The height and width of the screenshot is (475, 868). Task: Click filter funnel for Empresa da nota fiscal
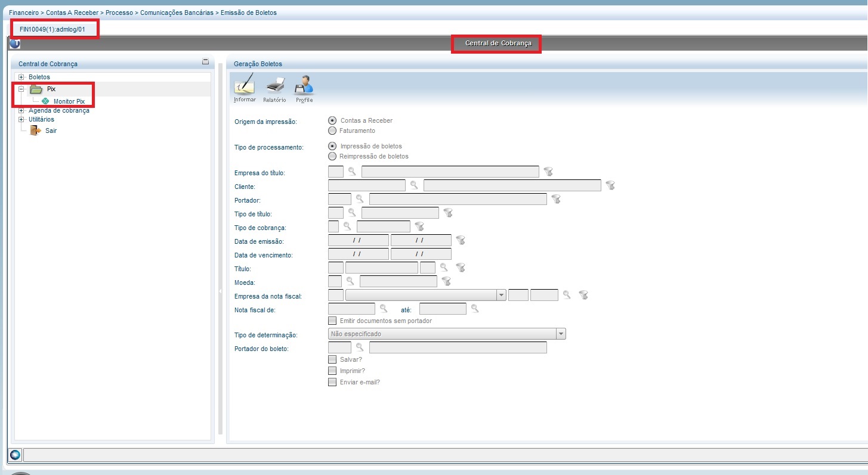pyautogui.click(x=584, y=295)
